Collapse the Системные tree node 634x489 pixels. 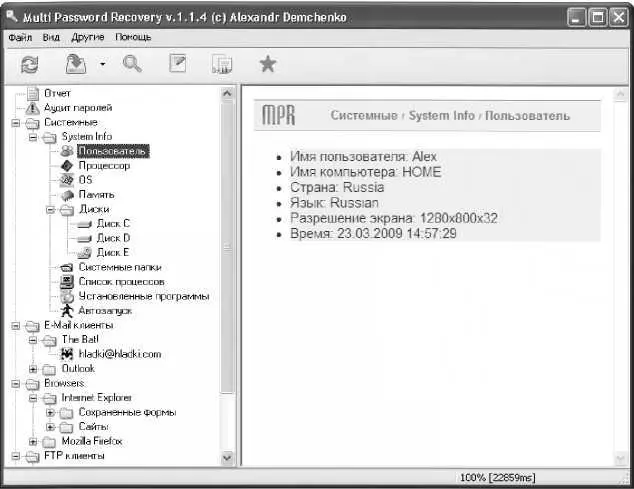[15, 123]
